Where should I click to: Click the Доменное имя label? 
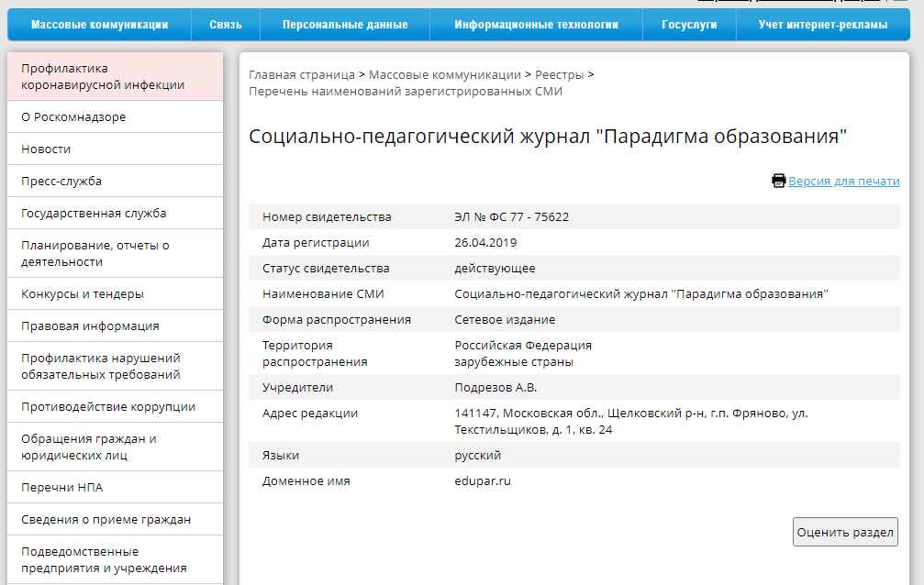(306, 480)
